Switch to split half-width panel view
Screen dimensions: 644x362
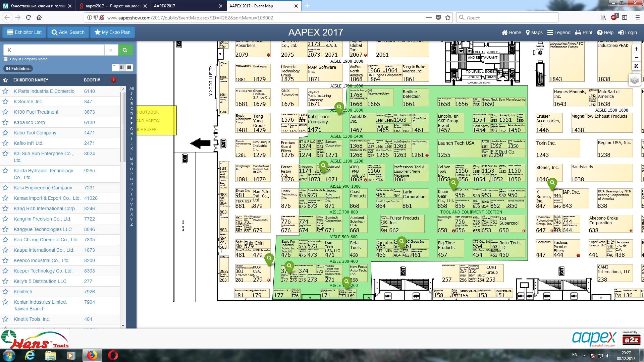(x=122, y=67)
